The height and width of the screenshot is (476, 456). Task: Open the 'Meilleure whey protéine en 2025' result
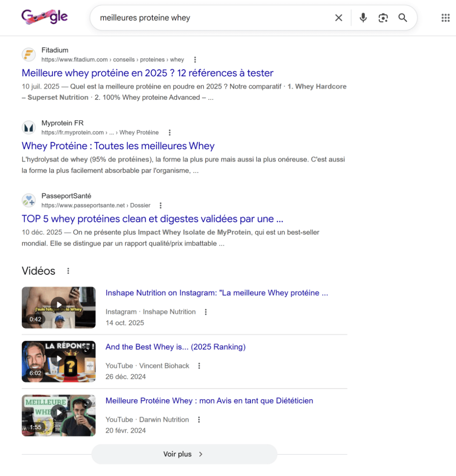[147, 73]
